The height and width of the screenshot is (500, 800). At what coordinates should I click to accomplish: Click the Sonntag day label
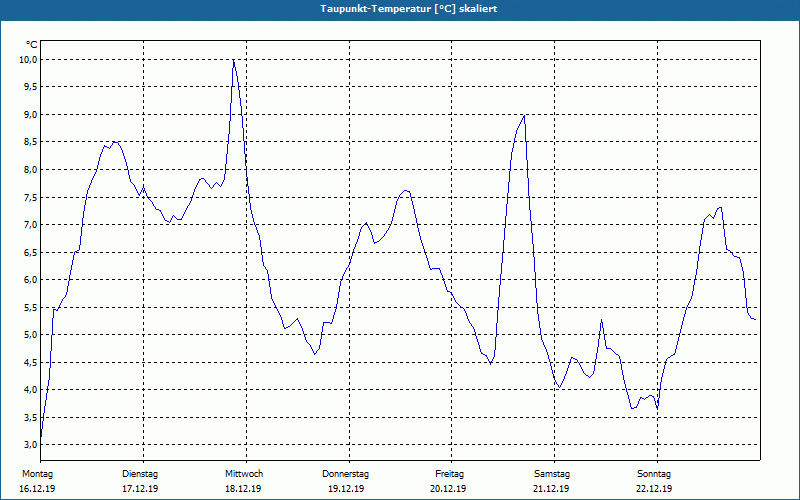654,474
